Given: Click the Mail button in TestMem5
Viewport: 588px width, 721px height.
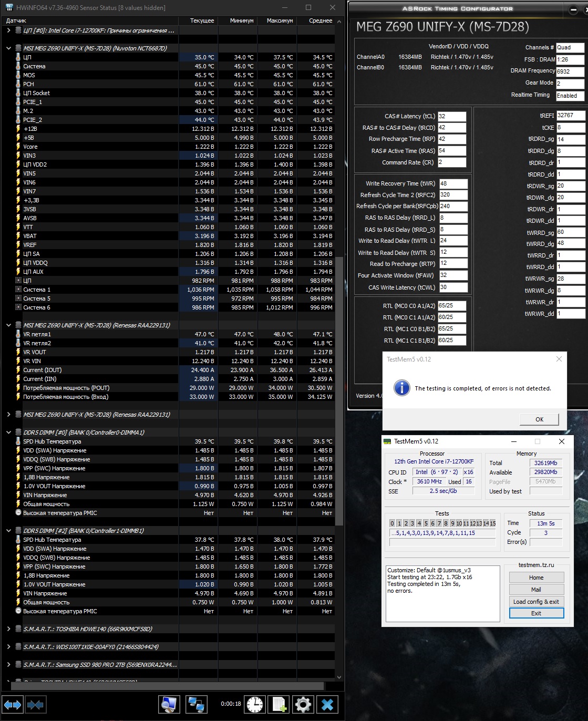Looking at the screenshot, I should coord(536,590).
